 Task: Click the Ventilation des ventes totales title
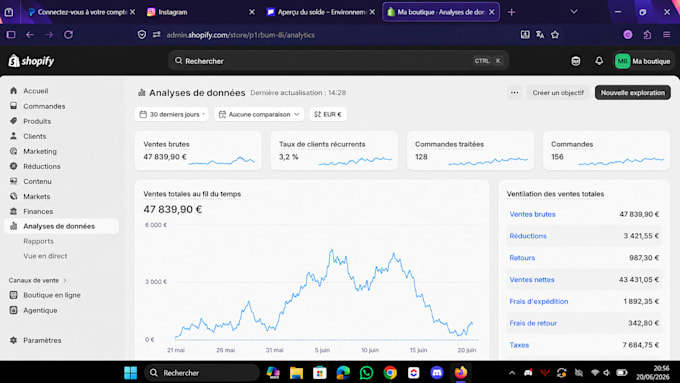coord(555,194)
